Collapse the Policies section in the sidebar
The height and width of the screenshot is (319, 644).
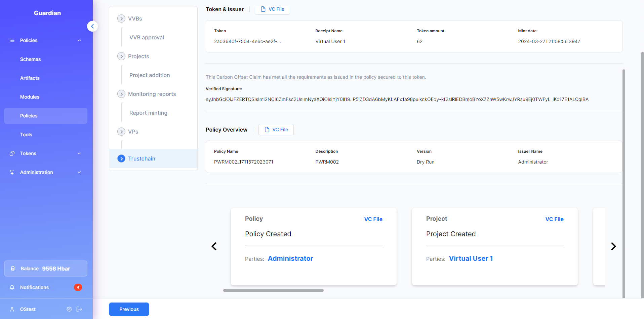pyautogui.click(x=79, y=40)
